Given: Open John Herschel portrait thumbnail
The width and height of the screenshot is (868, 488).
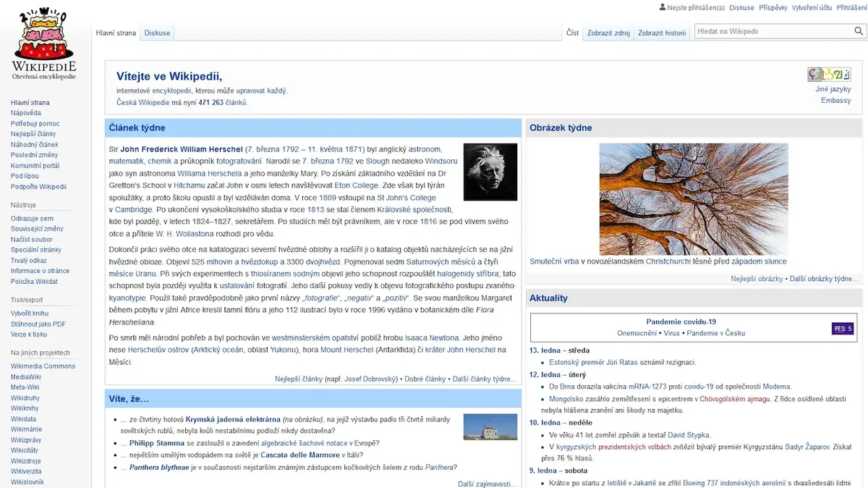Looking at the screenshot, I should click(x=490, y=172).
